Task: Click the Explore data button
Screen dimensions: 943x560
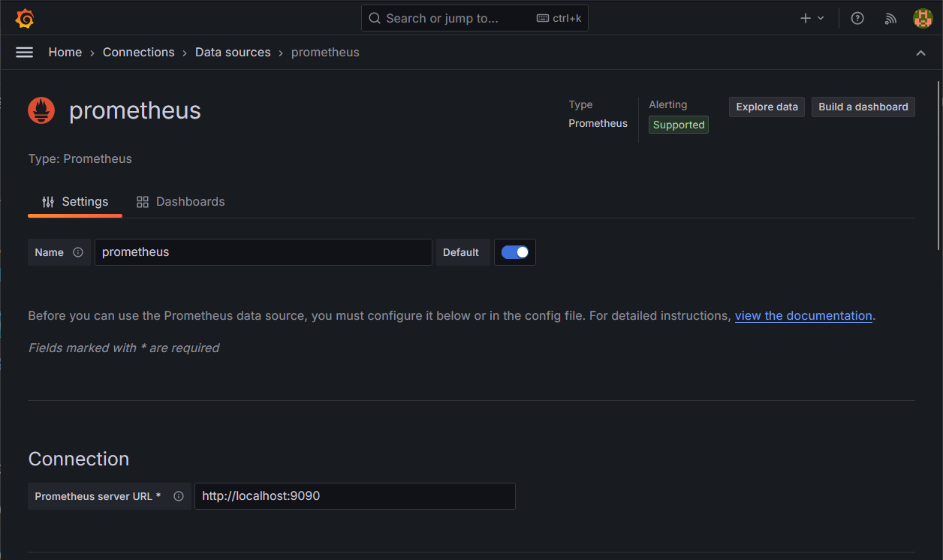Action: pyautogui.click(x=767, y=107)
